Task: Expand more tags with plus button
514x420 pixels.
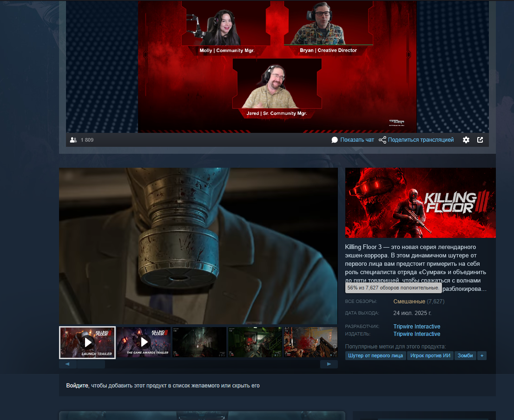Action: 482,355
